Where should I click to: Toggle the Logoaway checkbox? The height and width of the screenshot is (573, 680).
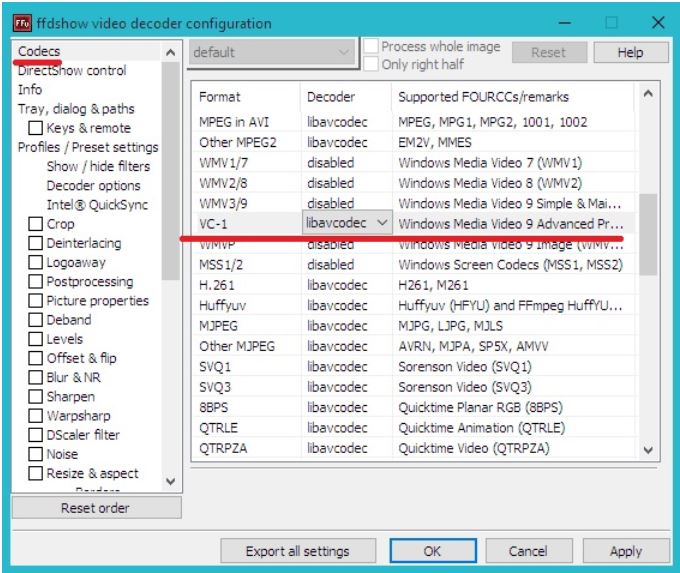click(35, 262)
